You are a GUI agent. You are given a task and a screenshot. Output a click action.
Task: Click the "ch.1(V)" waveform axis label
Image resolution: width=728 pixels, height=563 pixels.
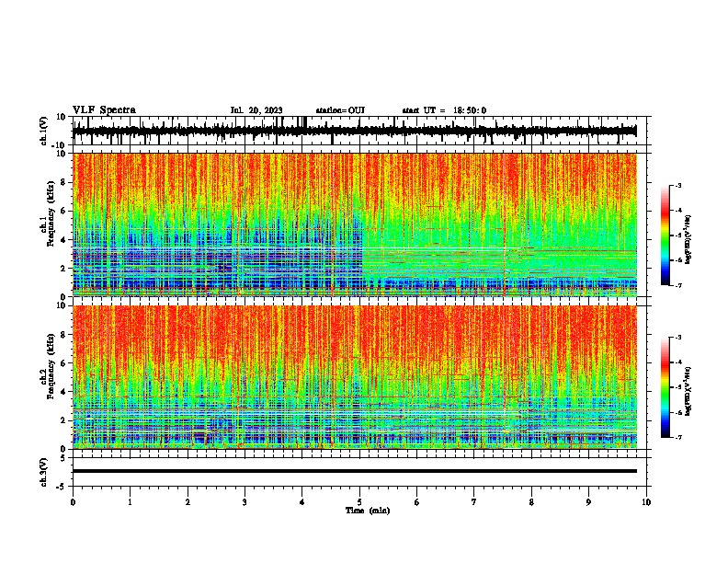click(x=45, y=131)
